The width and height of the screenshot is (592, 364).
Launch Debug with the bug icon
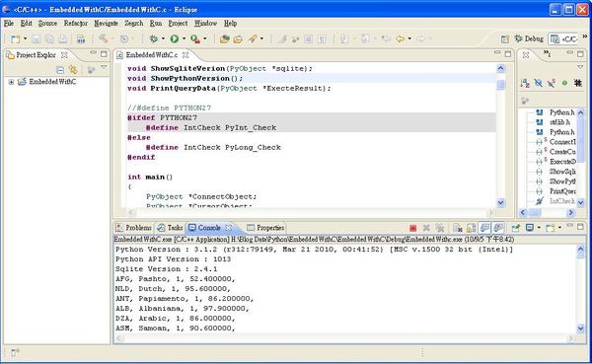[x=154, y=38]
